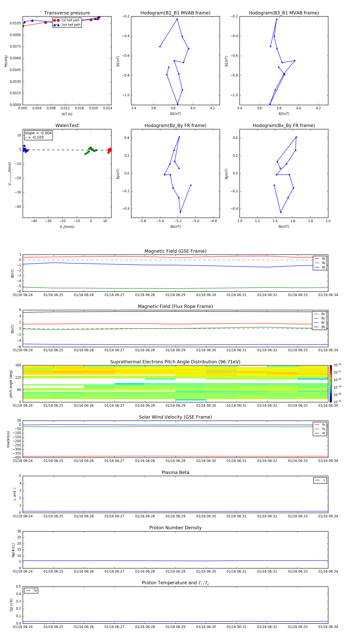Click the 'Pt(nPa)' y-axis label
Viewport: 351px width, 644px height.
(x=6, y=61)
